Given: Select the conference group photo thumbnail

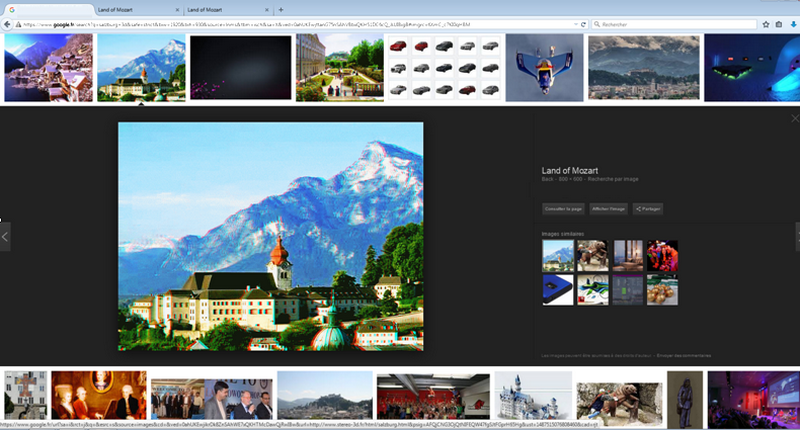Looking at the screenshot, I should 178,398.
